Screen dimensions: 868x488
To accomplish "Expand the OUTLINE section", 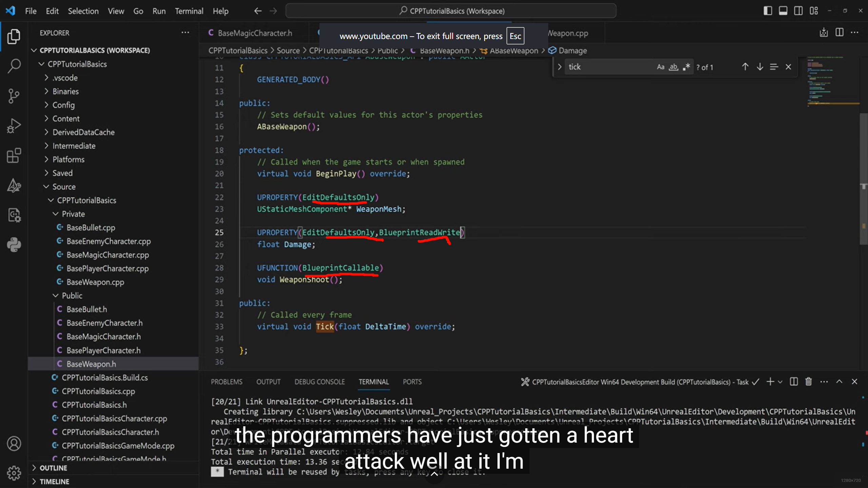I will click(53, 468).
